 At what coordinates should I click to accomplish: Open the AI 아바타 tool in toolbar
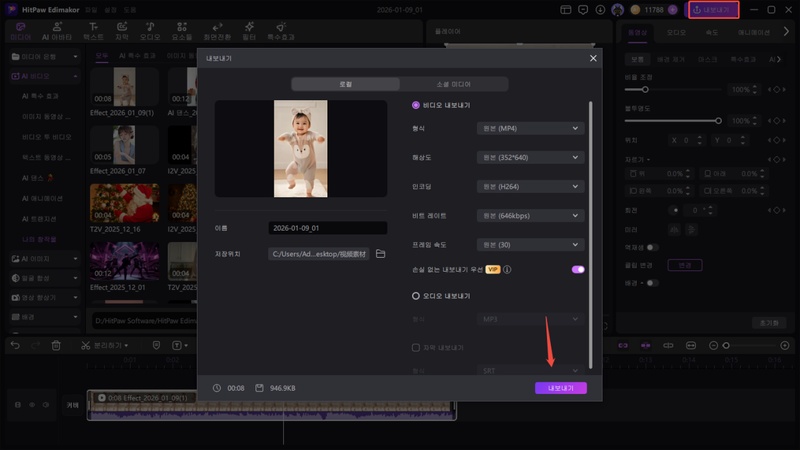[x=56, y=30]
